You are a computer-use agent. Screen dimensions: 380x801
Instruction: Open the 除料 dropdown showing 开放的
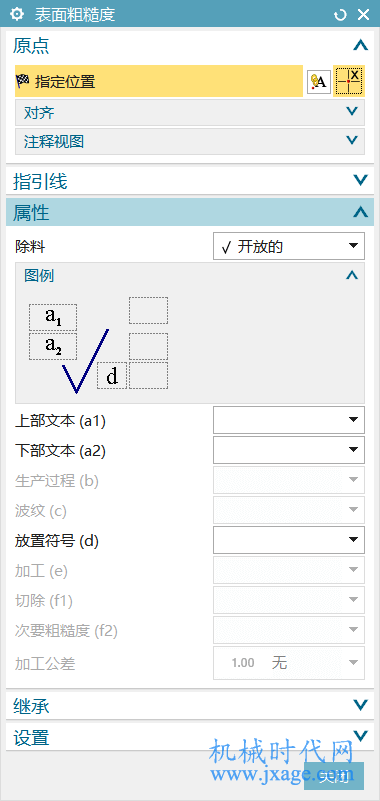[289, 246]
